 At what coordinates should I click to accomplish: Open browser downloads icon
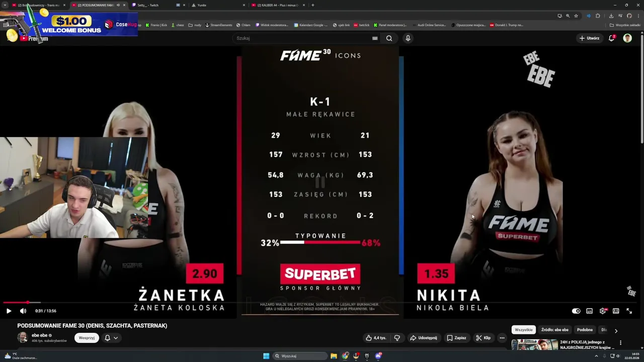point(611,16)
